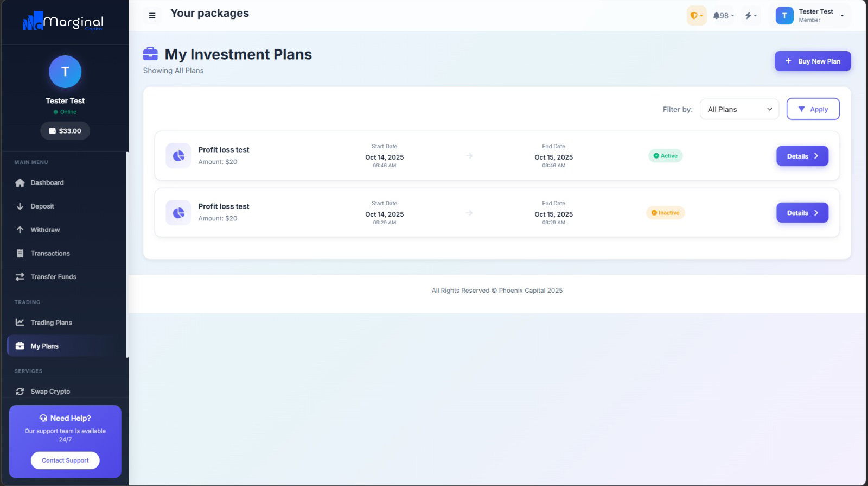
Task: Open the notifications bell showing 98
Action: tap(723, 16)
